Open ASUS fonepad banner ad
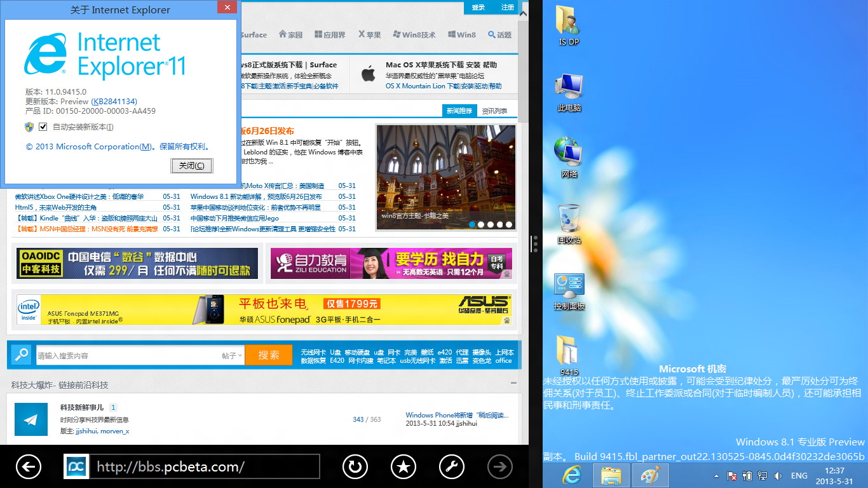 (264, 310)
